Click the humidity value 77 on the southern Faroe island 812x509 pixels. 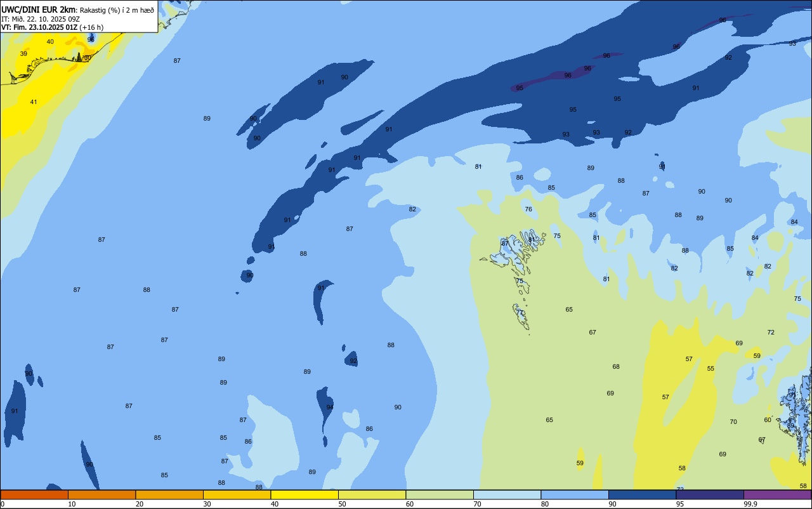pyautogui.click(x=520, y=312)
